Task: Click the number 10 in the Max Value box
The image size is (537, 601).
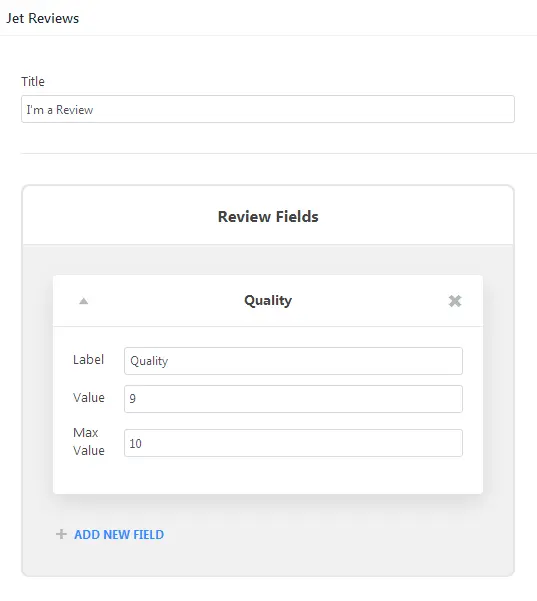Action: 136,443
